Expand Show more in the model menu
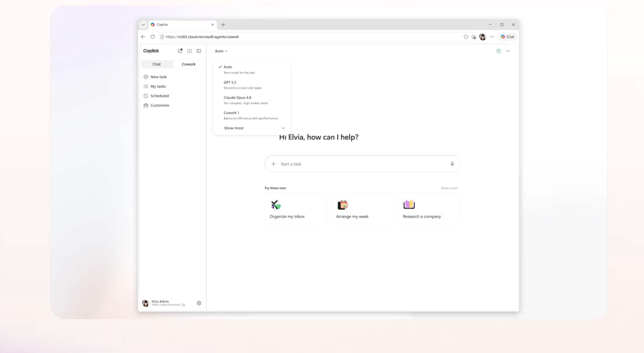Screen dimensions: 644x353 (254, 128)
